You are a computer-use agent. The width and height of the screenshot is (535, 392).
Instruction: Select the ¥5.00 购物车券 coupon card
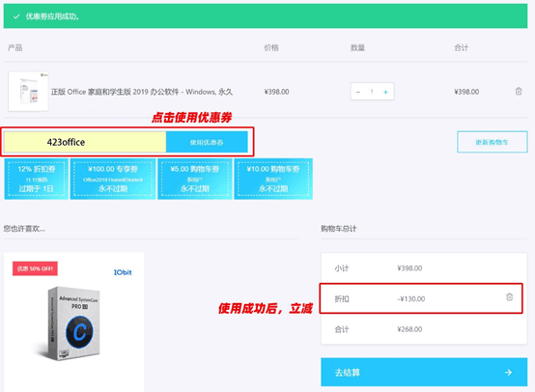pos(195,179)
